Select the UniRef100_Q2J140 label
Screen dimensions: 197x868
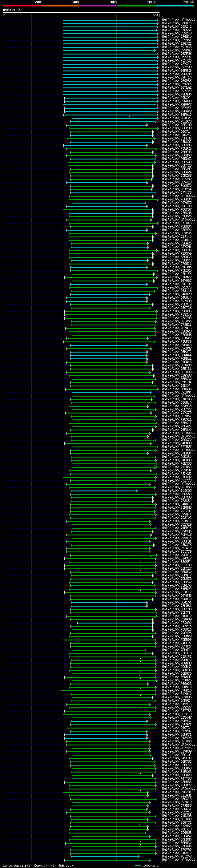[177, 236]
